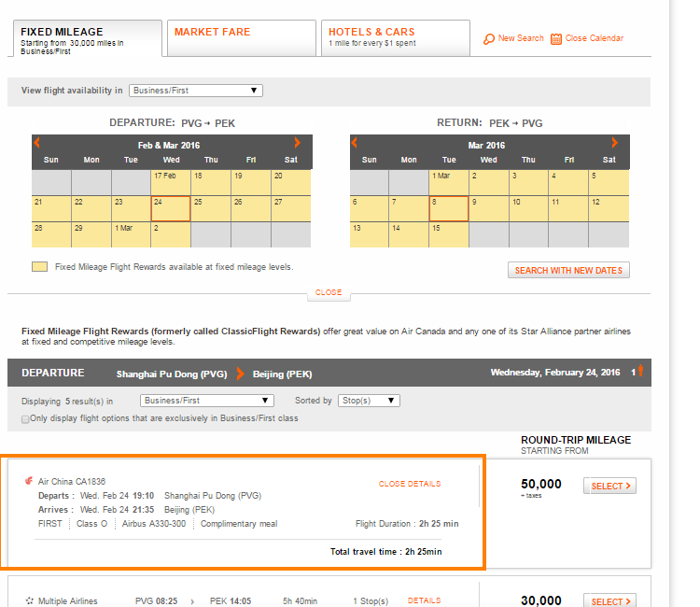Image resolution: width=700 pixels, height=607 pixels.
Task: Pick the 7th in return calendar
Action: click(x=409, y=208)
